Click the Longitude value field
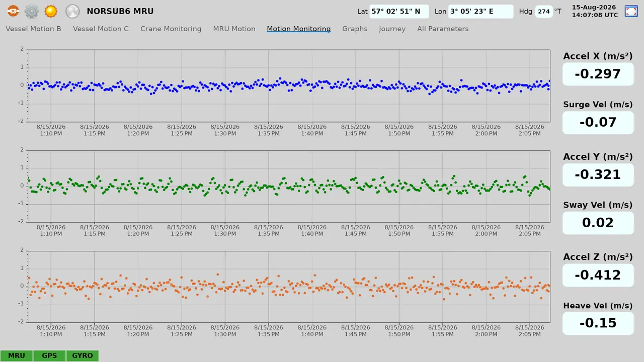 point(481,11)
